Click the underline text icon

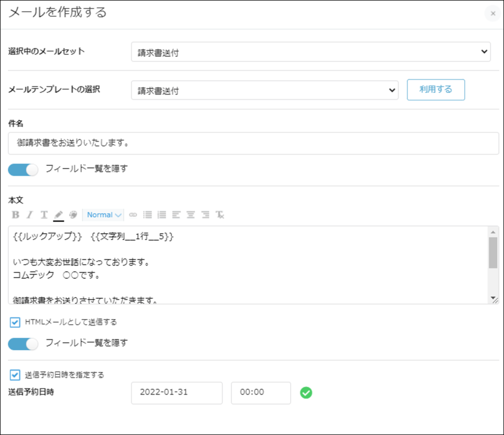point(44,215)
